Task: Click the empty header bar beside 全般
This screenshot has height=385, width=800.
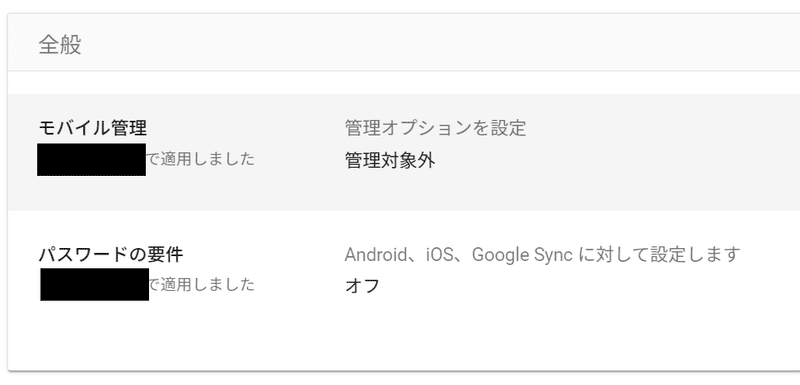Action: coord(439,45)
